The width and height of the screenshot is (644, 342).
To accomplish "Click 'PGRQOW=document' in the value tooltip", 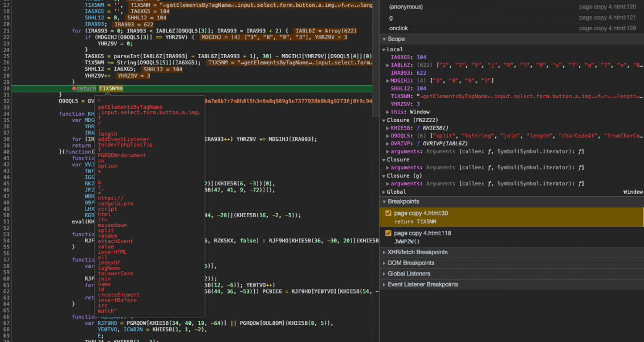I will [122, 155].
